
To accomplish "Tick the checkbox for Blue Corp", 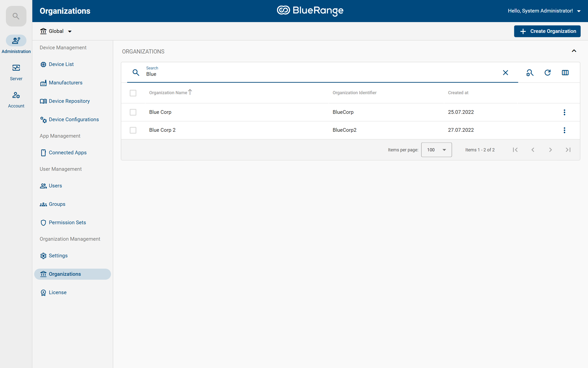I will tap(133, 112).
